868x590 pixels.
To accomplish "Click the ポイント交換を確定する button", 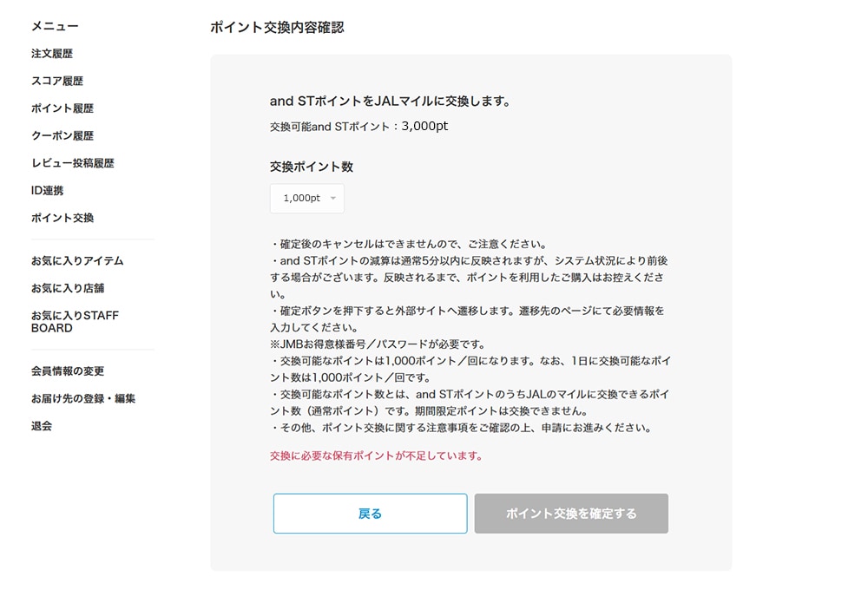I will point(571,514).
